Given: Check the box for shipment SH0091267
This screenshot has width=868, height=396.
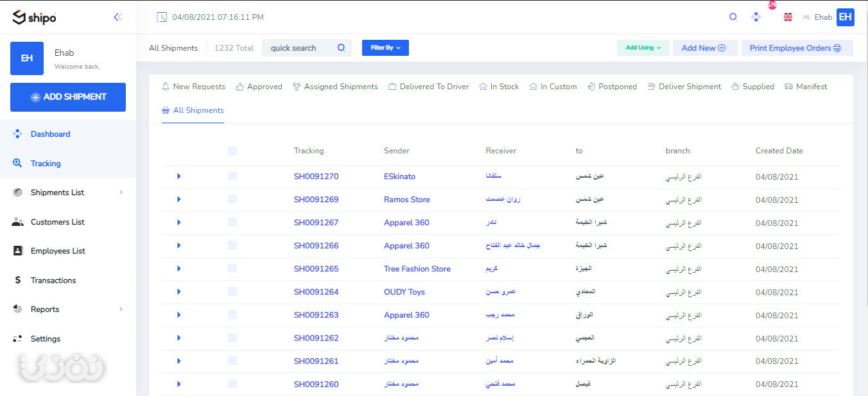Looking at the screenshot, I should [x=232, y=222].
